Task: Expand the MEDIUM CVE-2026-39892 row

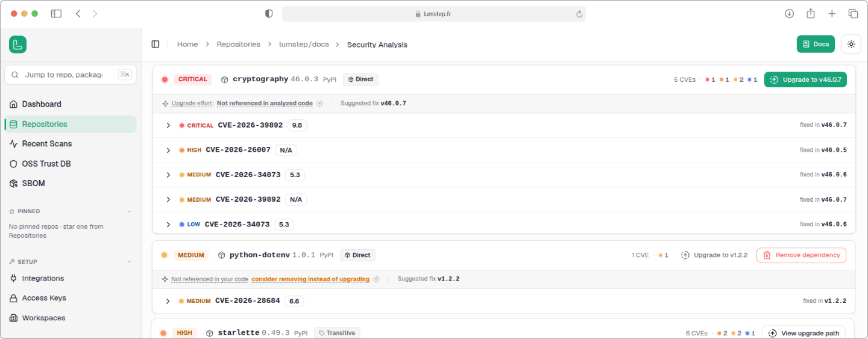Action: [x=168, y=199]
